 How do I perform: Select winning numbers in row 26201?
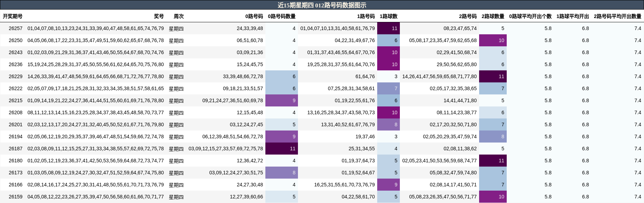point(96,124)
